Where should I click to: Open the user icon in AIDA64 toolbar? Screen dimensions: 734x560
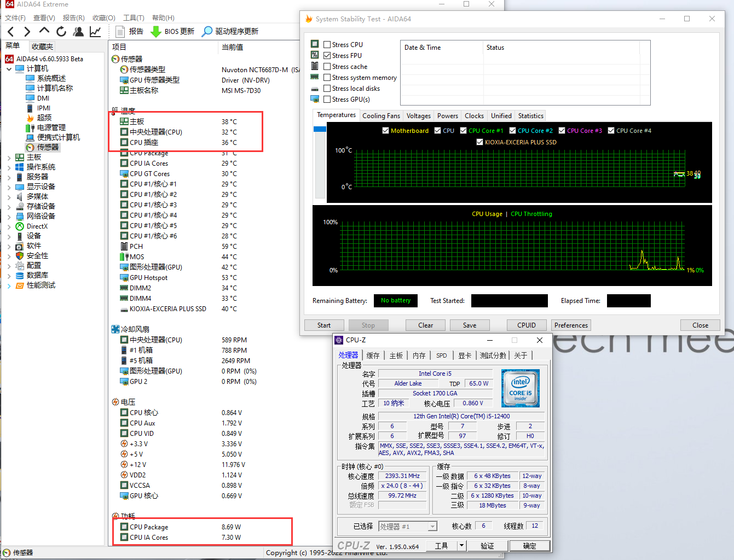coord(78,31)
